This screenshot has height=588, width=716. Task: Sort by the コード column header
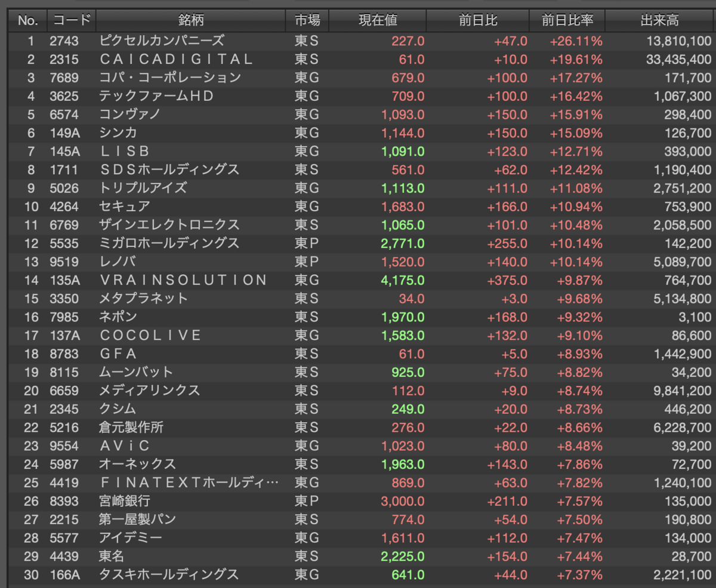point(72,20)
